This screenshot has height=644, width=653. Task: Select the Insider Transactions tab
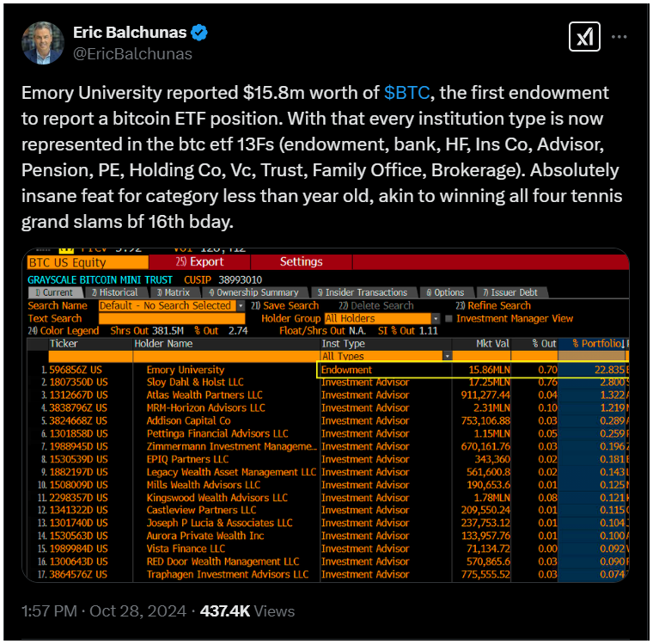363,292
